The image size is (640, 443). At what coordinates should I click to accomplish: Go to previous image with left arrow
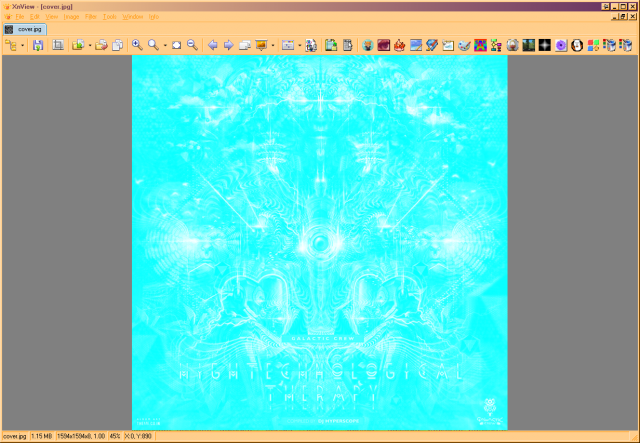point(212,45)
